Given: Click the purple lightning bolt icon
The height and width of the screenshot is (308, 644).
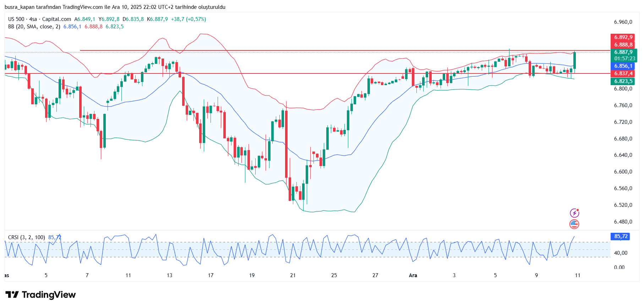Looking at the screenshot, I should click(574, 213).
